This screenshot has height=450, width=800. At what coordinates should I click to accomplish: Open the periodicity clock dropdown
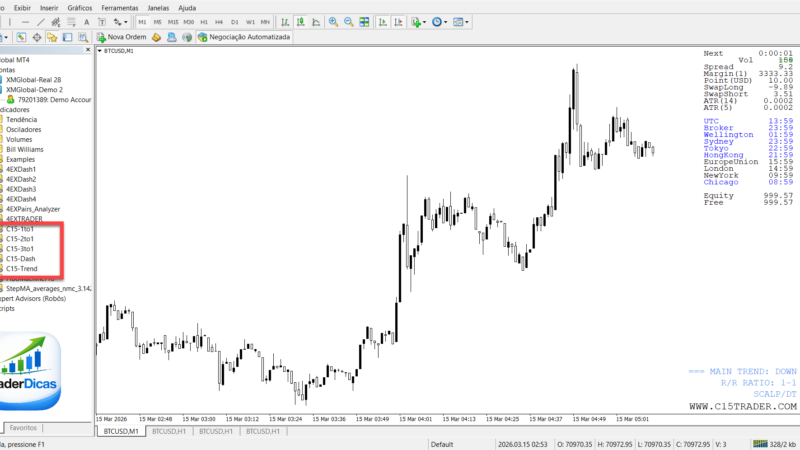pyautogui.click(x=440, y=21)
